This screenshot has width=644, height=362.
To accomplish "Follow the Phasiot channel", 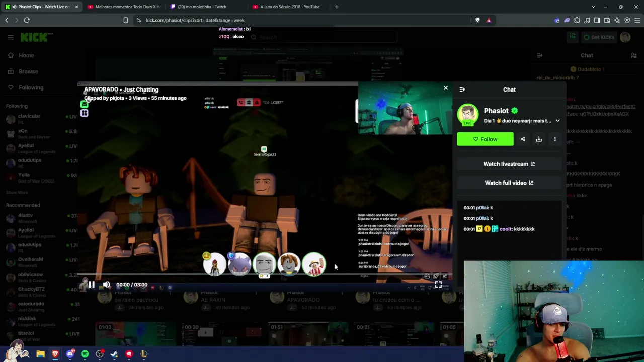I will click(x=485, y=139).
